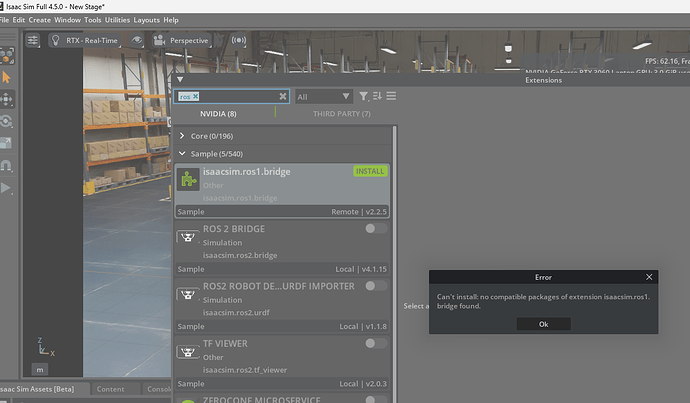Toggle the magnet Snap tool

tap(6, 165)
